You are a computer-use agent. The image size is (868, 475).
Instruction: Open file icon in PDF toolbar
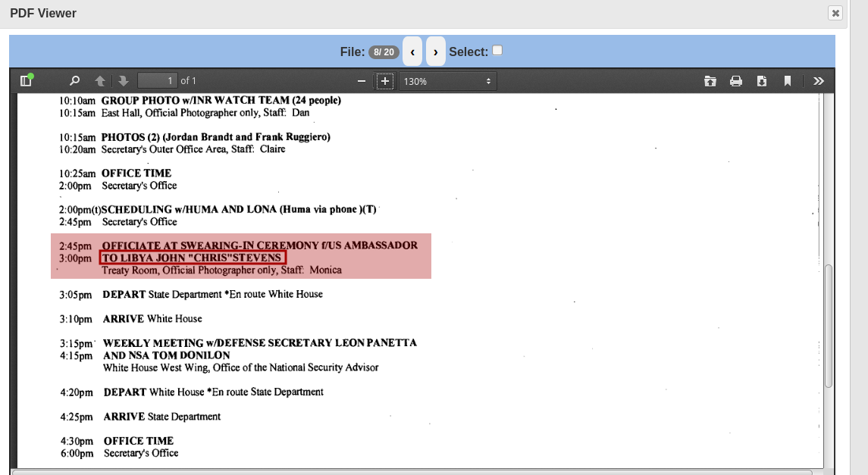click(710, 81)
